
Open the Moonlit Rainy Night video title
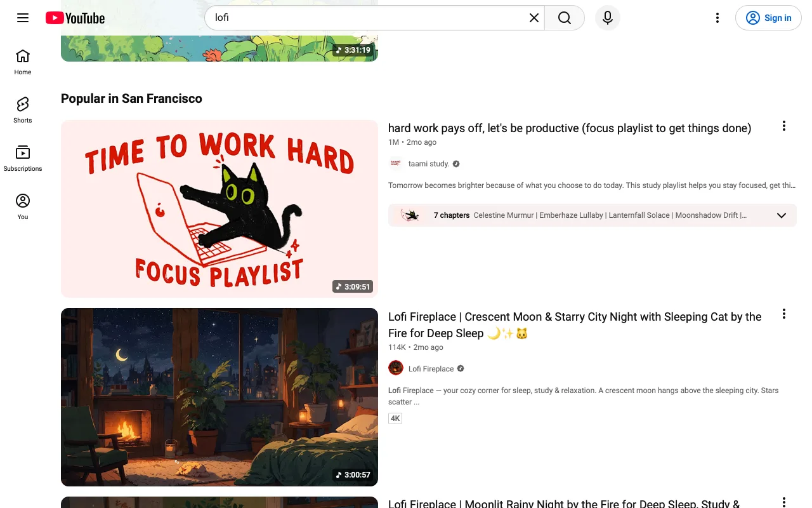tap(564, 504)
